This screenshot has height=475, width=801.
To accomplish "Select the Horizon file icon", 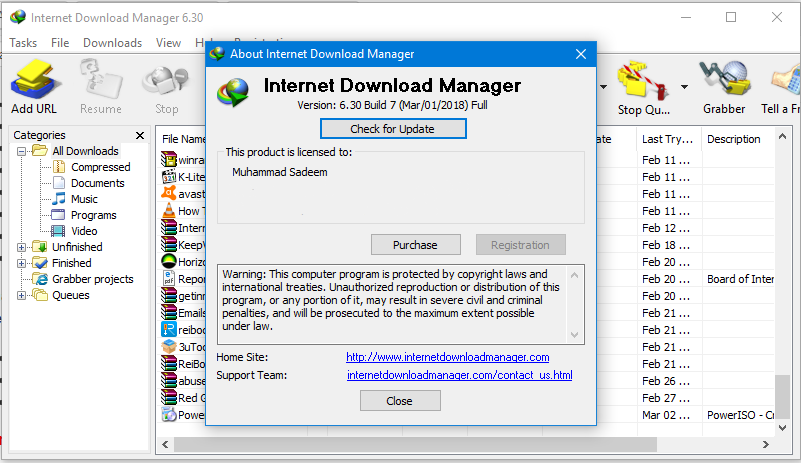I will click(169, 262).
